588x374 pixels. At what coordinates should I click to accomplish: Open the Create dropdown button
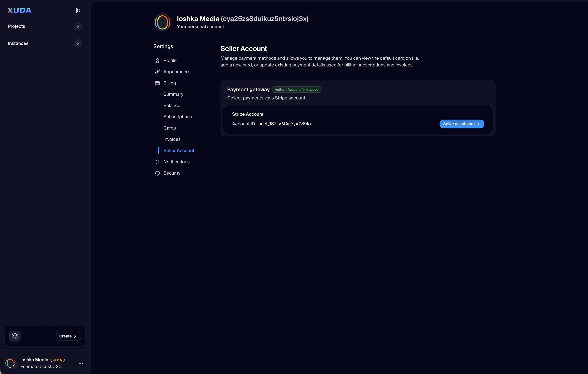coord(68,336)
